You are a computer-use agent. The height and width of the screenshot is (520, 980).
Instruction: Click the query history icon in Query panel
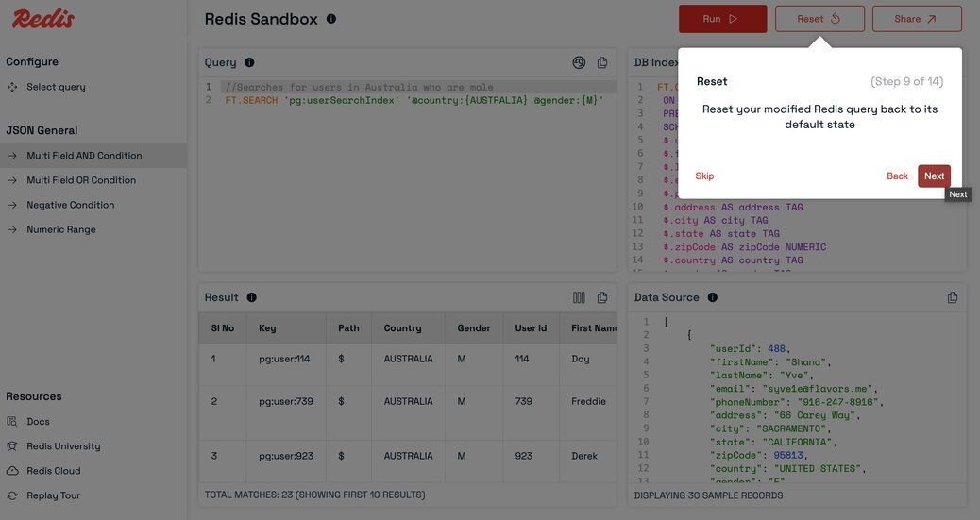(579, 62)
